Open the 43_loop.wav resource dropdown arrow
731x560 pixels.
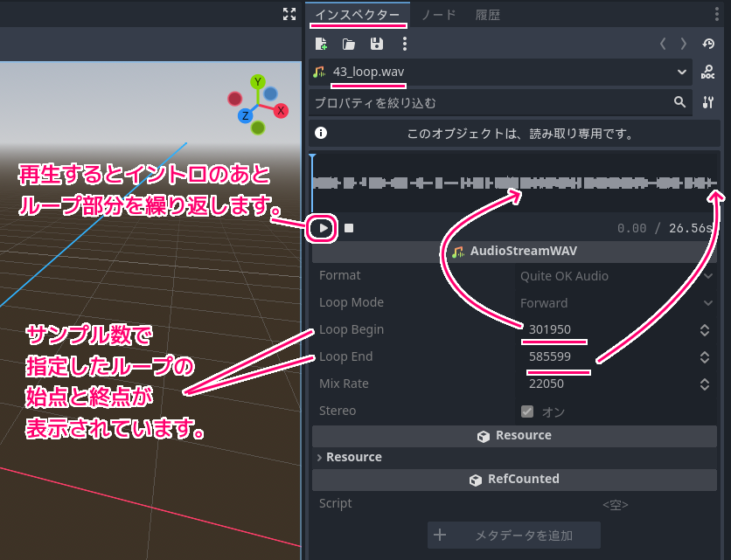click(682, 73)
